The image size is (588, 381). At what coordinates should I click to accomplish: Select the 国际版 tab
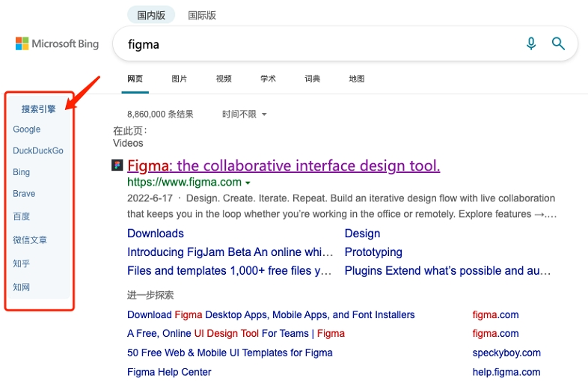202,15
